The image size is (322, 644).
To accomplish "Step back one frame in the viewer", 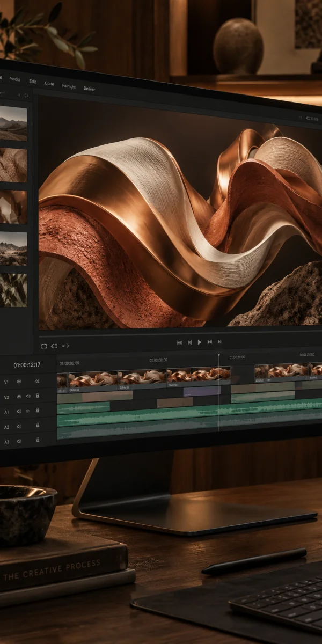I will [x=190, y=342].
